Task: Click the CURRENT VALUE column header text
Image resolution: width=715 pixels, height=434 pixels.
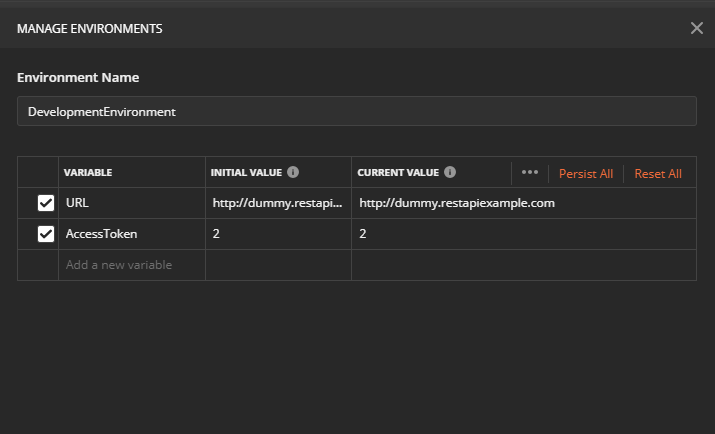Action: (x=397, y=173)
